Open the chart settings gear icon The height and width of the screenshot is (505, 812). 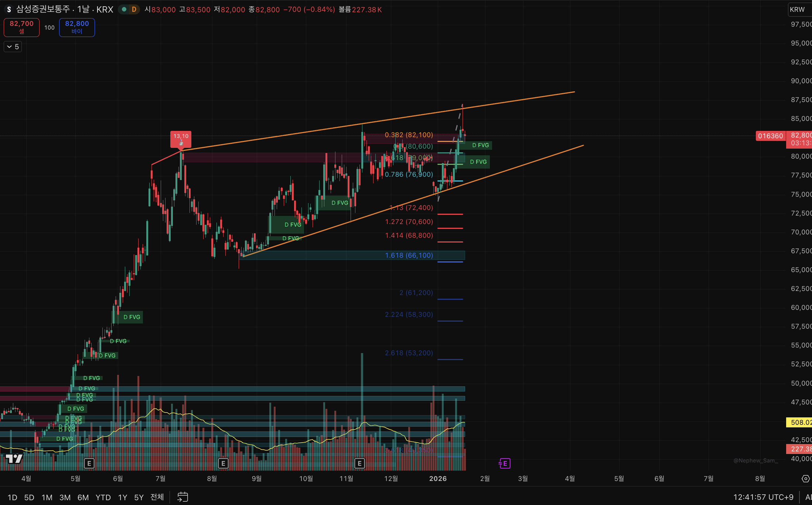click(x=806, y=479)
